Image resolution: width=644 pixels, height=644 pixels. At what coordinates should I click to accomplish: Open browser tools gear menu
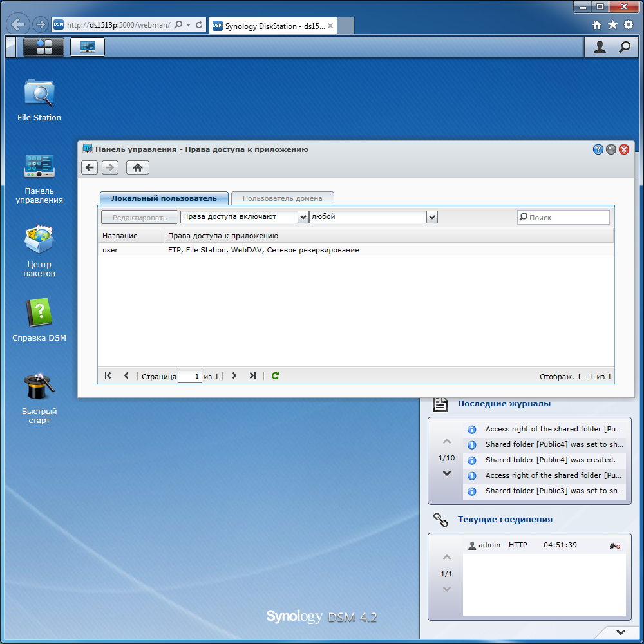click(x=629, y=25)
